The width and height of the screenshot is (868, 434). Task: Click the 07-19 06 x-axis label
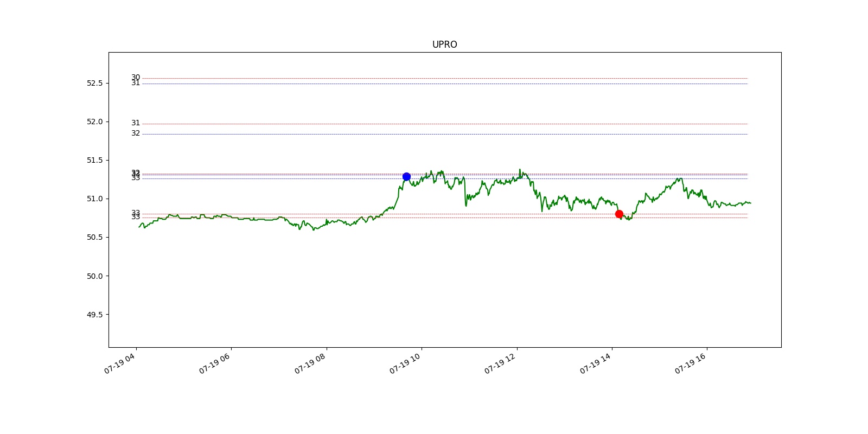(215, 363)
